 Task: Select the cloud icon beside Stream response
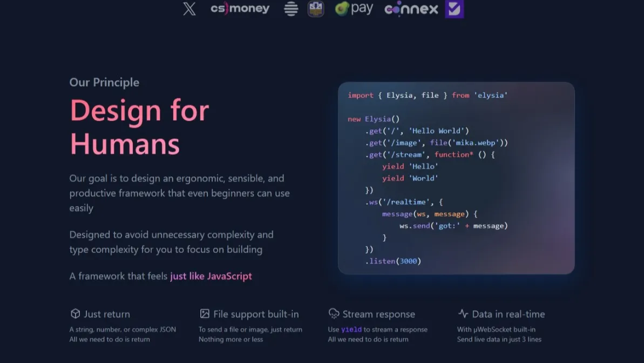[334, 313]
